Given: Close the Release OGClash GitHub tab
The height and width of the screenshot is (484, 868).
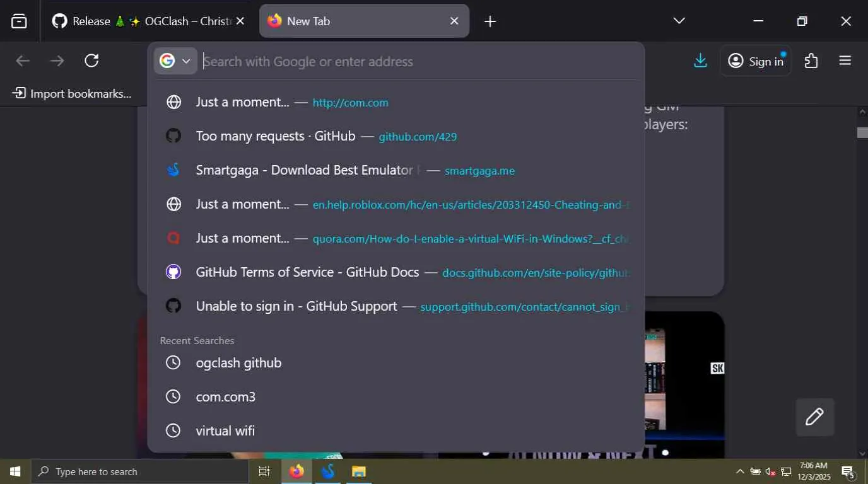Looking at the screenshot, I should pyautogui.click(x=240, y=21).
